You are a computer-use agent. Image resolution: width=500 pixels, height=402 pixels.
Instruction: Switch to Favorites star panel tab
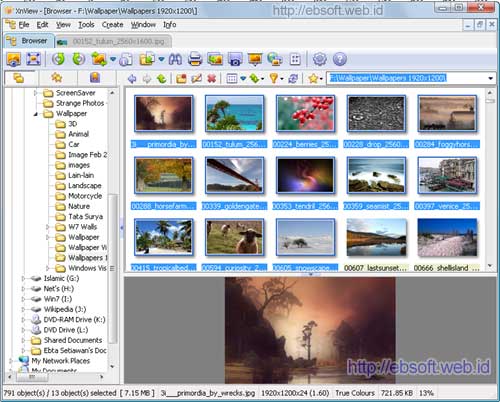point(57,78)
